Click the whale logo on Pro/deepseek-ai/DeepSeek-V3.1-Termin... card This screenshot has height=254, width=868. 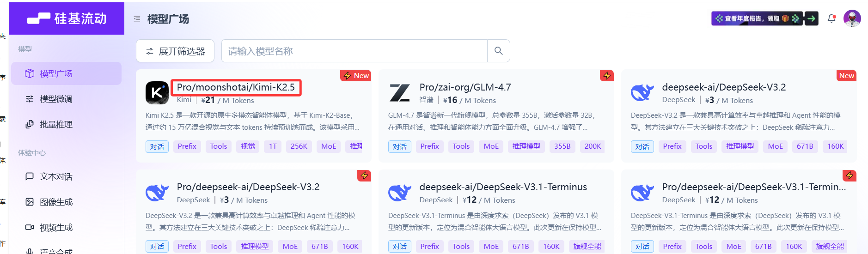coord(642,193)
